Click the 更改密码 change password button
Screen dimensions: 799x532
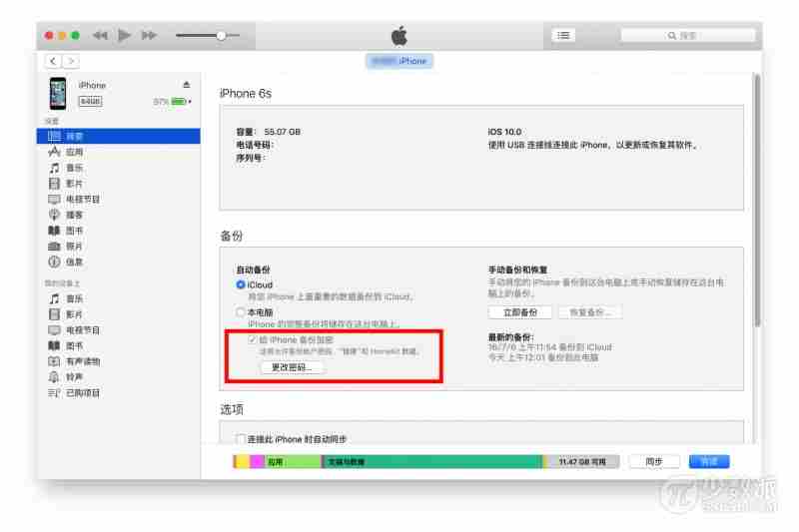coord(292,367)
